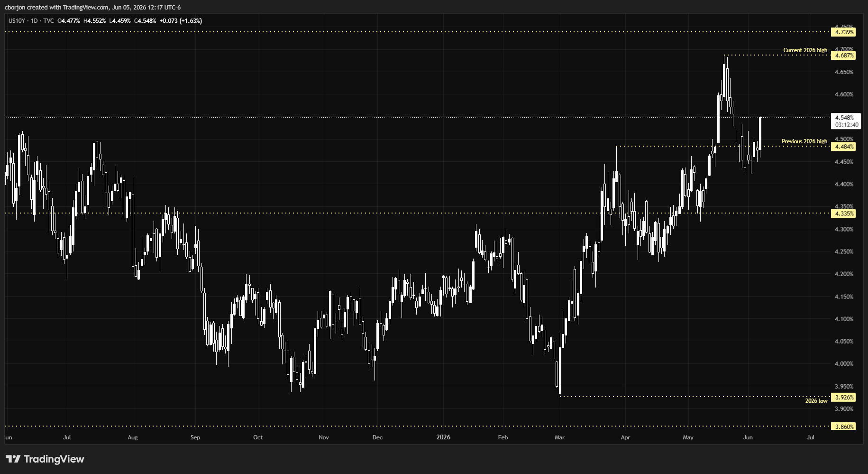This screenshot has width=868, height=474.
Task: Click the Mar label on time axis
Action: point(560,437)
